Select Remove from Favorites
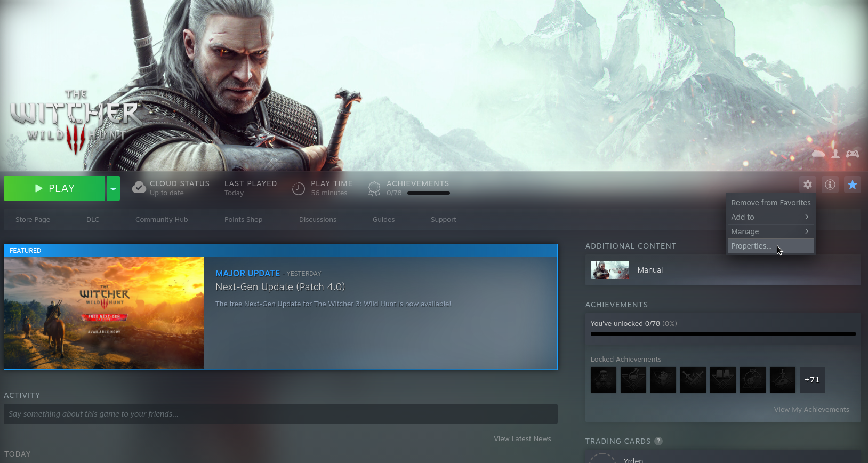Screen dimensions: 868x463 770,203
